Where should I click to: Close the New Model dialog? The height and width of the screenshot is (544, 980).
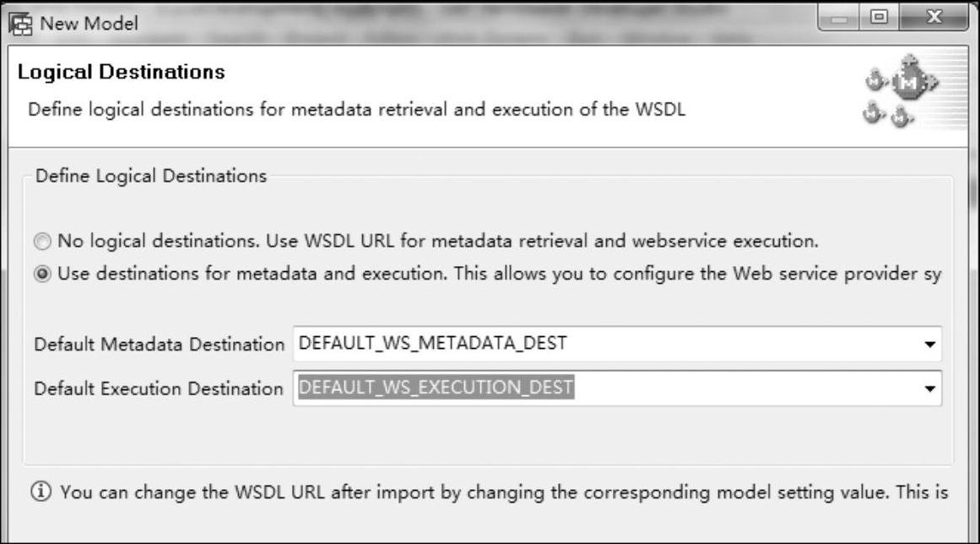934,18
